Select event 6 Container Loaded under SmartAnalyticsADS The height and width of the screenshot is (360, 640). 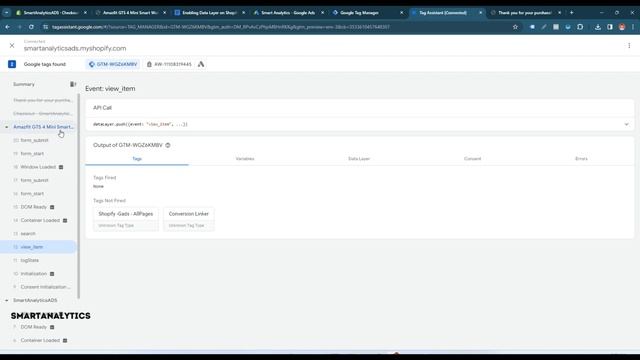click(40, 340)
